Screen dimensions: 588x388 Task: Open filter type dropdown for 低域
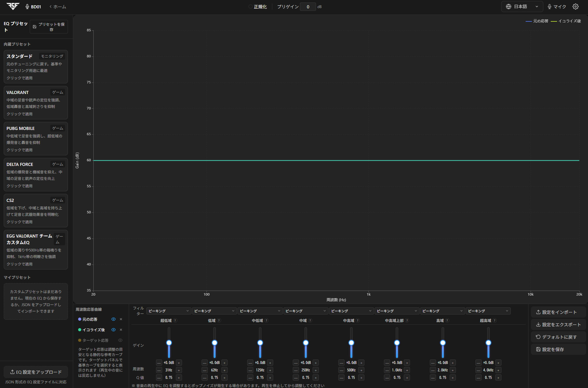(x=214, y=311)
